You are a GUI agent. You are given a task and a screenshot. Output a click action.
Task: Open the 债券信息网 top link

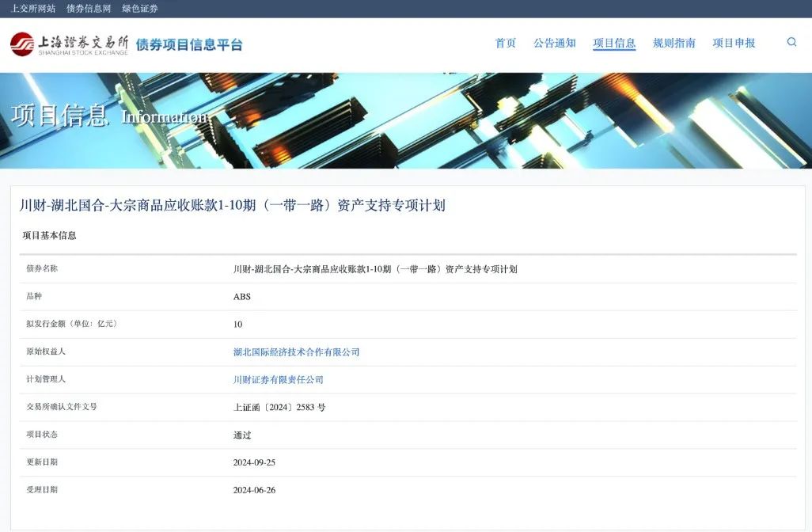pos(89,8)
